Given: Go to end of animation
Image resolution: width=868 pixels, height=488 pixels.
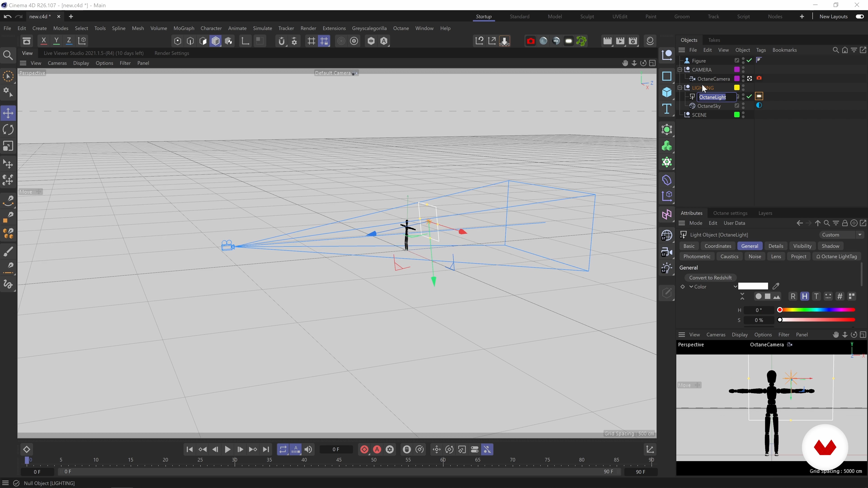Looking at the screenshot, I should [266, 450].
